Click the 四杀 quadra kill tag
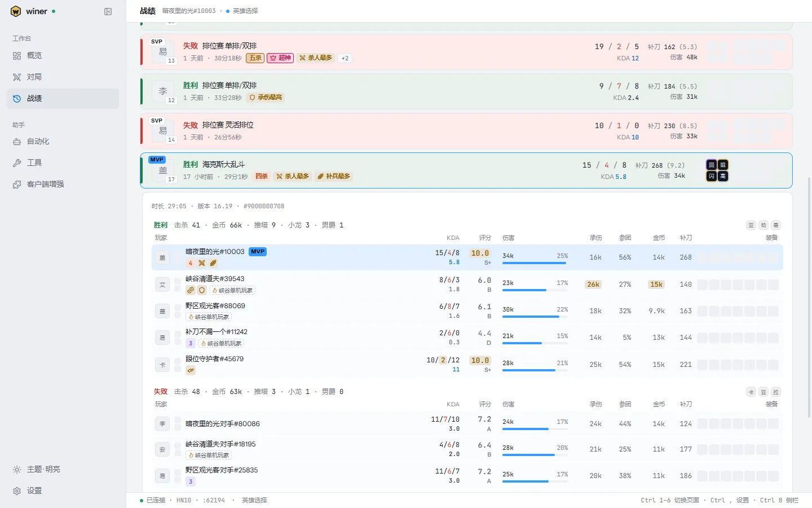812x508 pixels. (262, 177)
